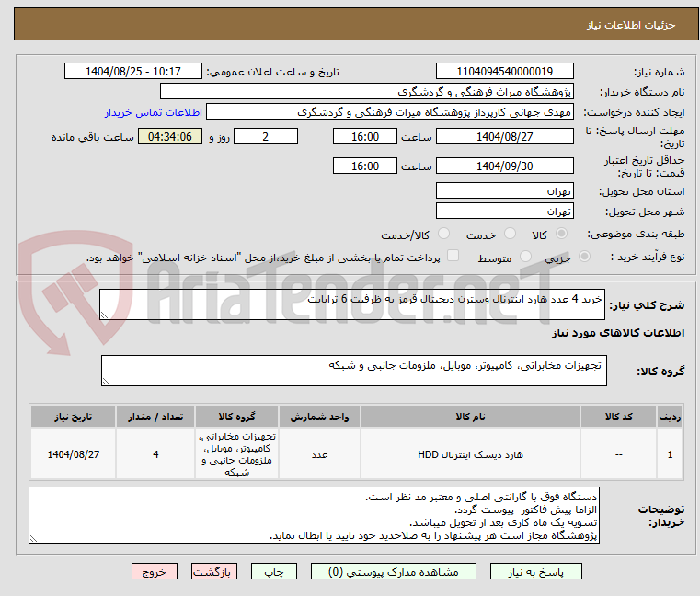Click the پاسخ به نیاز button
The height and width of the screenshot is (596, 700).
coord(535,571)
